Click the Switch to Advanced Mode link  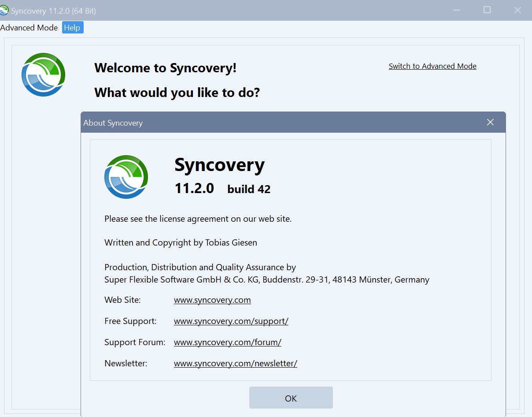tap(432, 66)
